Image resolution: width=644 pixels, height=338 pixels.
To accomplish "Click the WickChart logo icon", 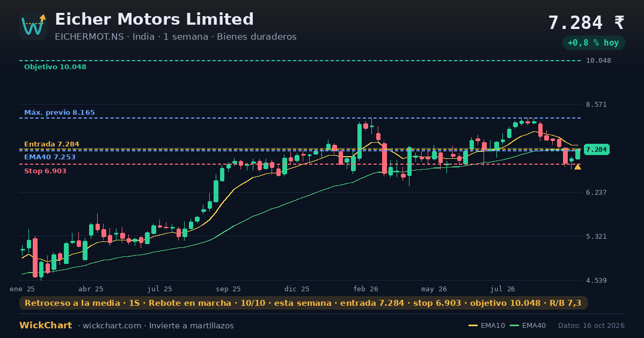I will tap(33, 26).
